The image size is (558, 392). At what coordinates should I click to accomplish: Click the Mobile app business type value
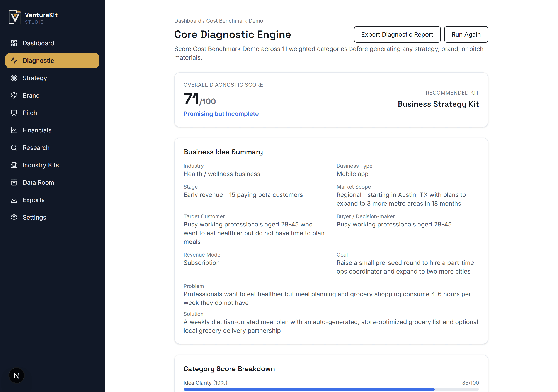(x=352, y=174)
